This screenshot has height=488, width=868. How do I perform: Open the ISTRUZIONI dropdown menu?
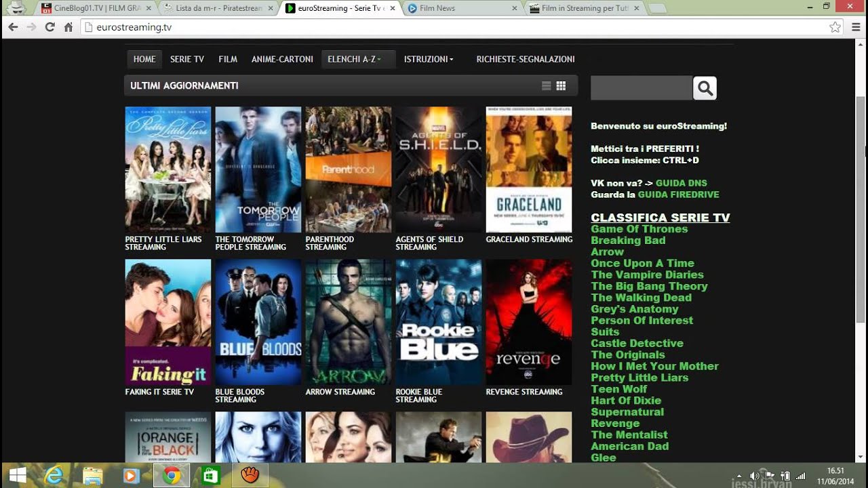click(429, 59)
